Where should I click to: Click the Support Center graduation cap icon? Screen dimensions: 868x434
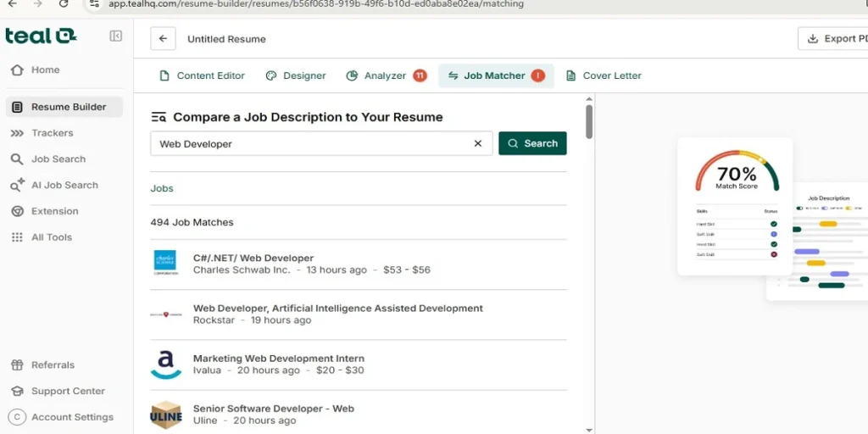tap(17, 391)
